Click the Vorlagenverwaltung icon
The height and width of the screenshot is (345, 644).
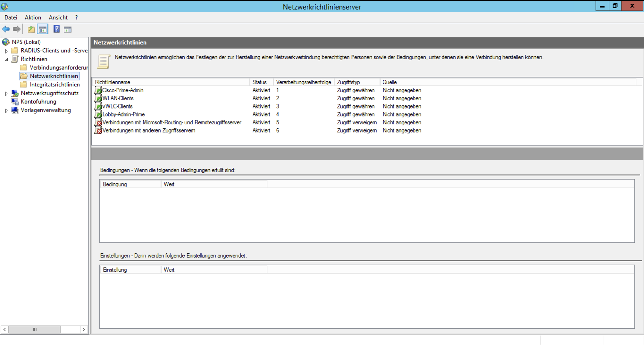(x=15, y=110)
